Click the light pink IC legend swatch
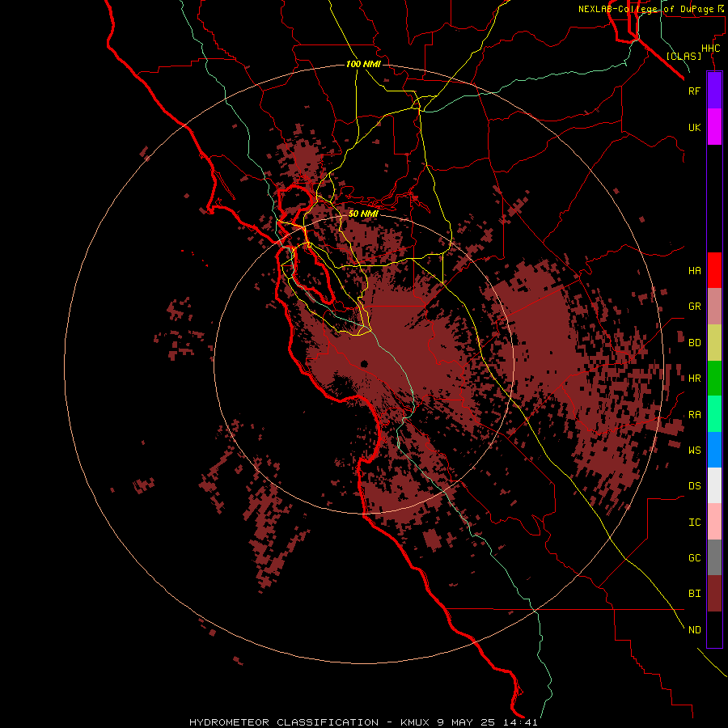The image size is (728, 728). (x=714, y=522)
